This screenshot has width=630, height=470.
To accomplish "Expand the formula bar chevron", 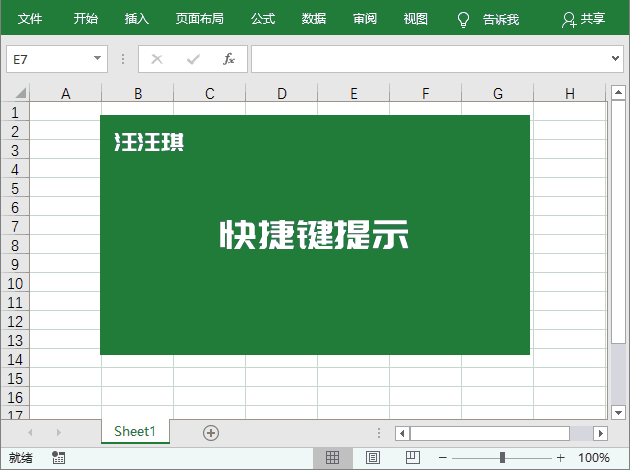I will [x=615, y=59].
